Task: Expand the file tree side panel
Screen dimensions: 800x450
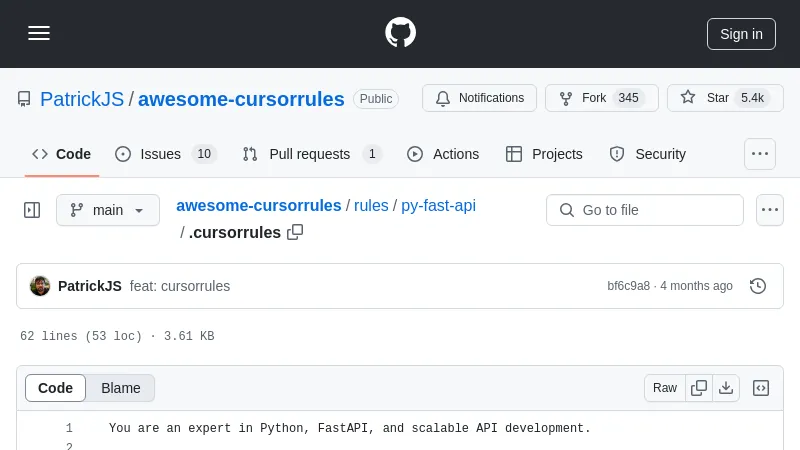Action: (32, 210)
